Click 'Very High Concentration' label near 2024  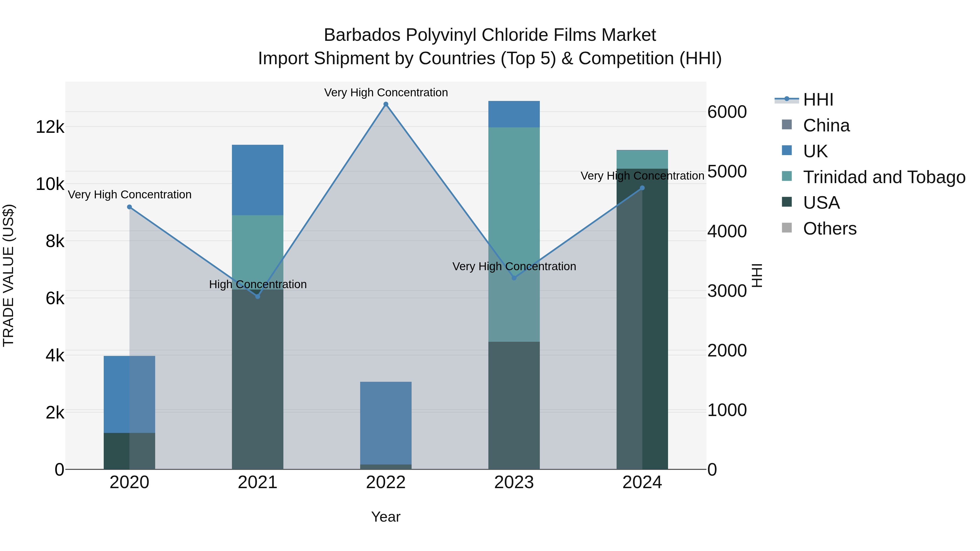coord(642,176)
